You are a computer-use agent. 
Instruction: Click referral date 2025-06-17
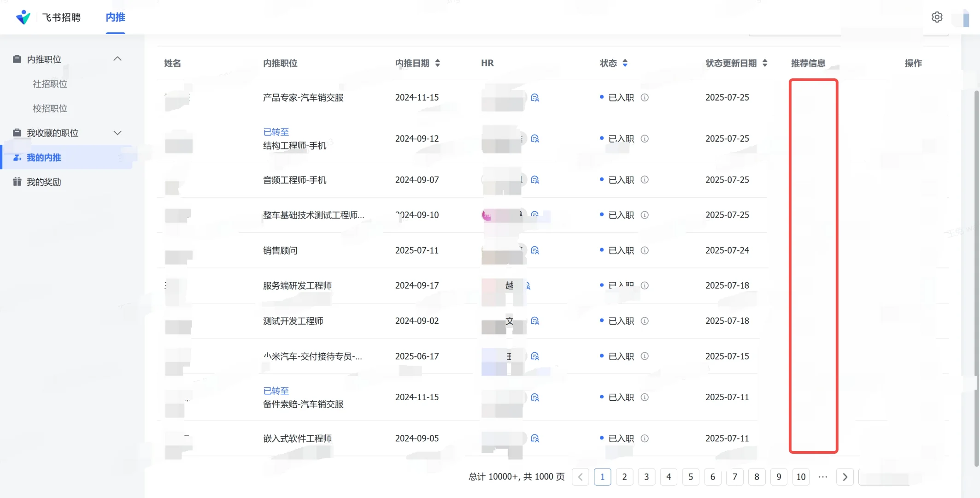coord(417,356)
